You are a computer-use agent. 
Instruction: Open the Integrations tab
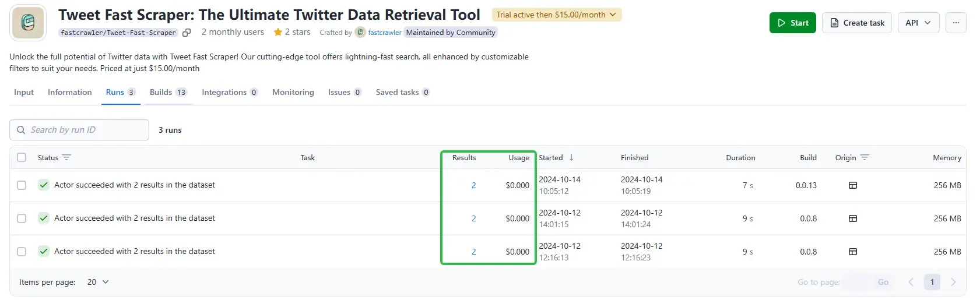tap(230, 92)
